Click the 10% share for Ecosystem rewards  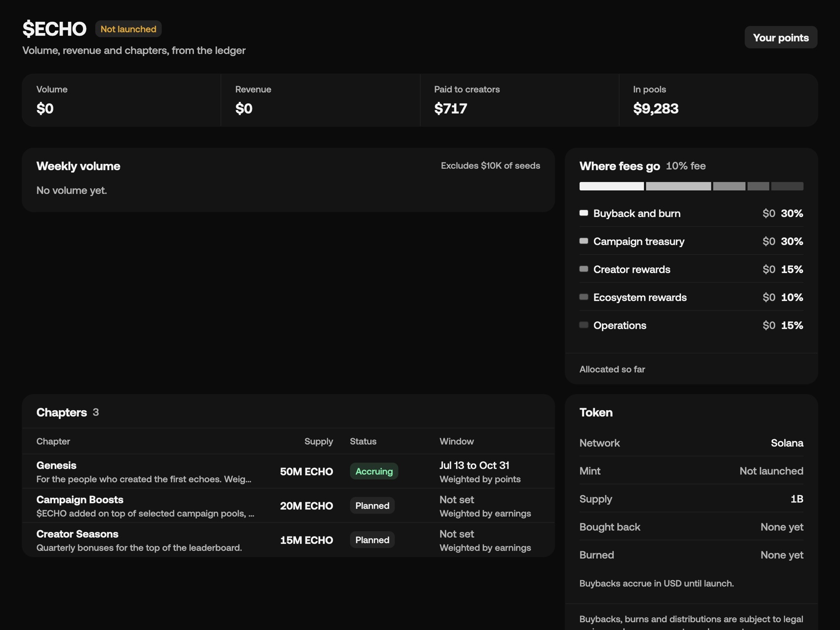[x=792, y=297]
